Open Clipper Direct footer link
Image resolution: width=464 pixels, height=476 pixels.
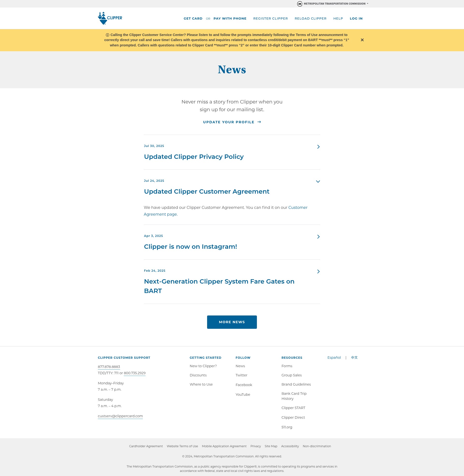tap(293, 418)
